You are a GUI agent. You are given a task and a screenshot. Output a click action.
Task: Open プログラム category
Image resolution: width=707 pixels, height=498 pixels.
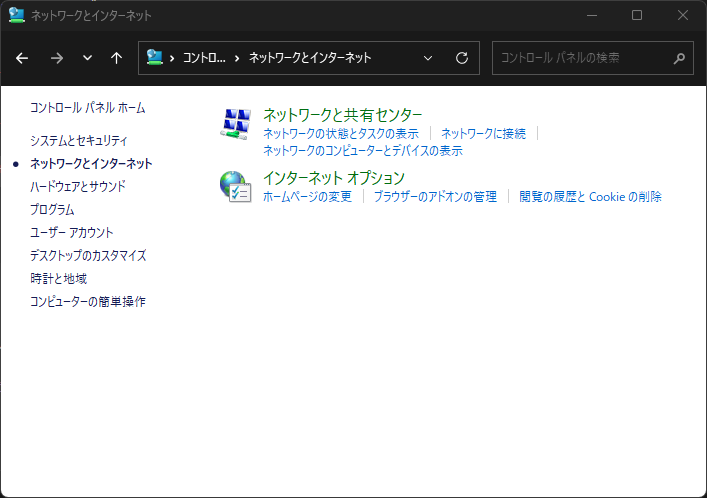[x=52, y=209]
